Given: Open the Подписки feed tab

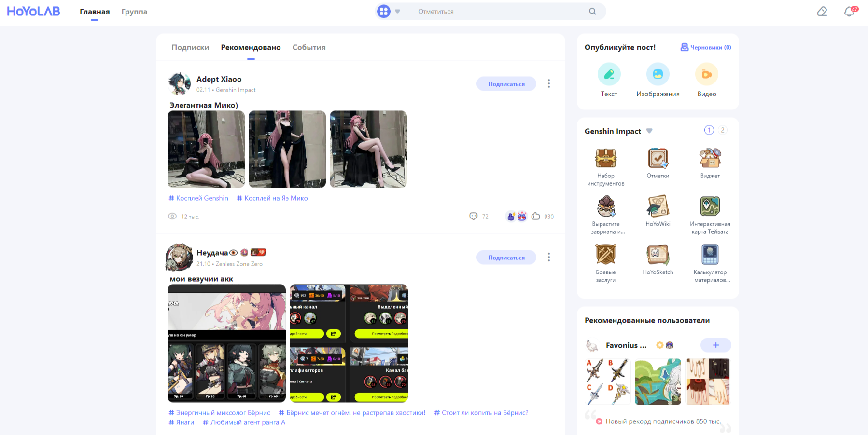Looking at the screenshot, I should coord(190,47).
